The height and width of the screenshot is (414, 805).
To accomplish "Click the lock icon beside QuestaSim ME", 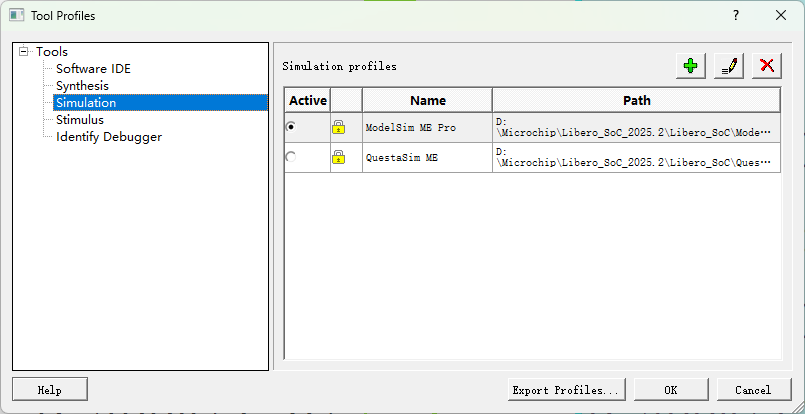I will click(x=338, y=157).
